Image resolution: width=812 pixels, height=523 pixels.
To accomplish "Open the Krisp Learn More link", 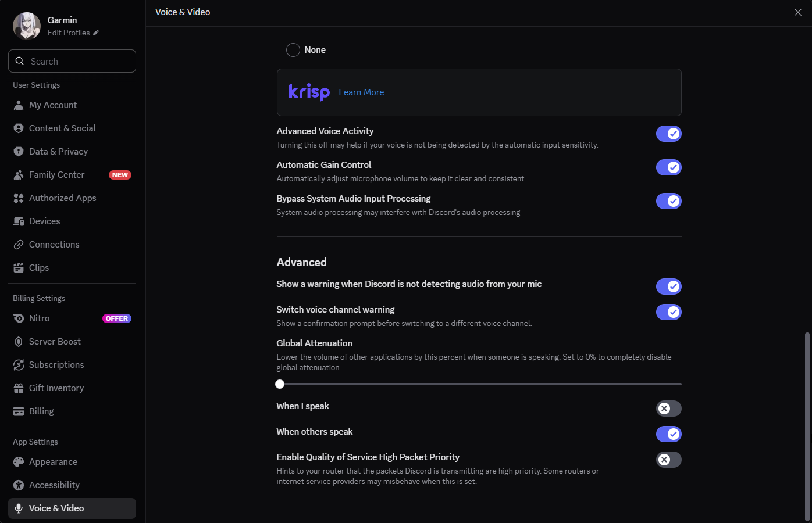I will coord(361,92).
